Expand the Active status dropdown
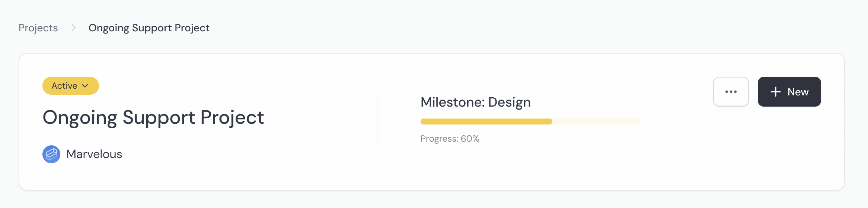The width and height of the screenshot is (868, 208). pos(70,86)
